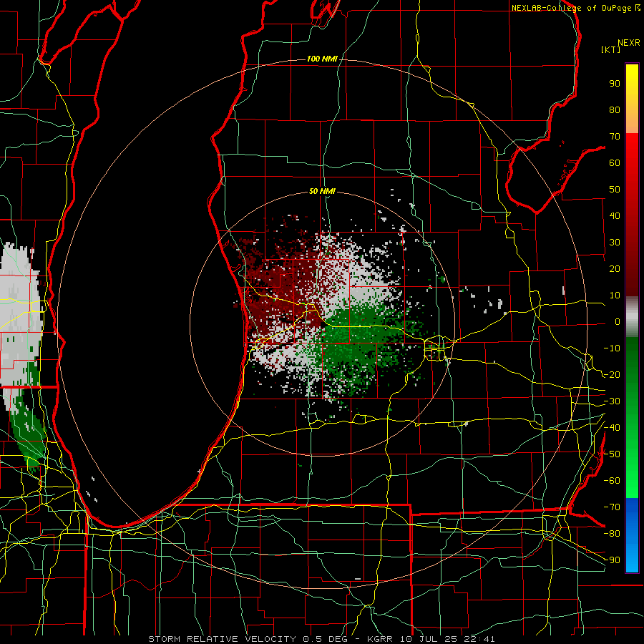Click the '-50' value on the velocity scale

612,454
